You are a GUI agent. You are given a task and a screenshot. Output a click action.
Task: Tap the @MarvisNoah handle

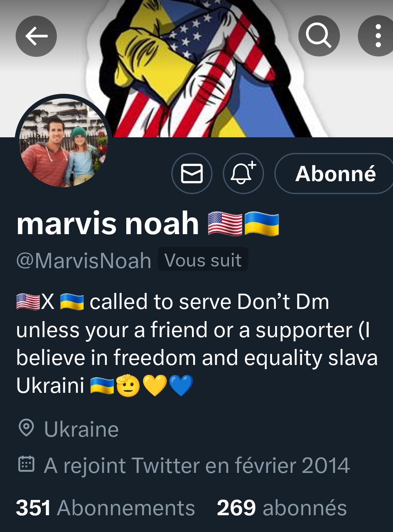click(84, 260)
